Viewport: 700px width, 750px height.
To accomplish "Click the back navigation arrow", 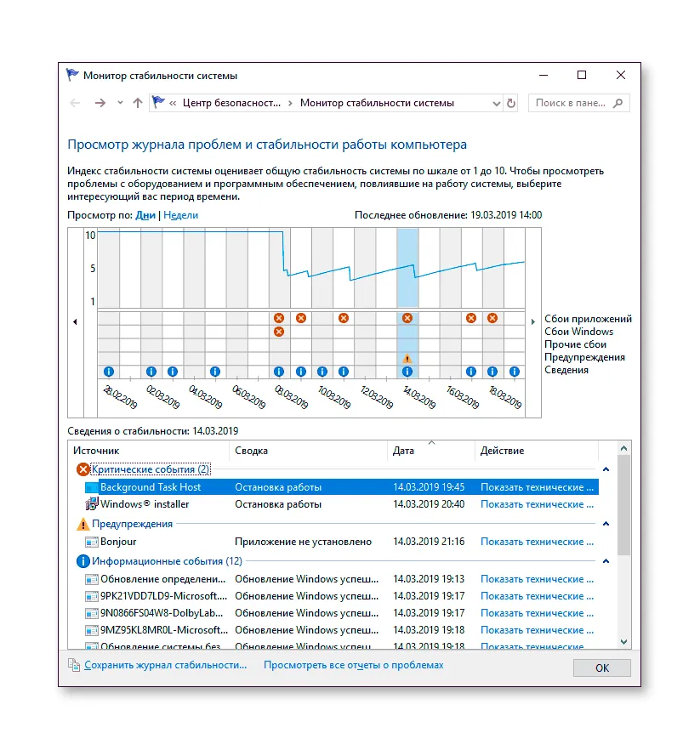I will (76, 103).
